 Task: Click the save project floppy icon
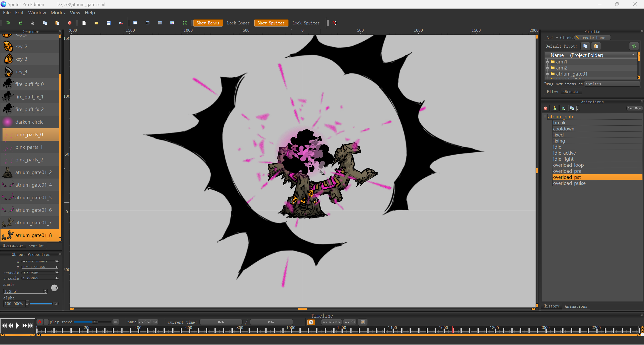[x=109, y=23]
